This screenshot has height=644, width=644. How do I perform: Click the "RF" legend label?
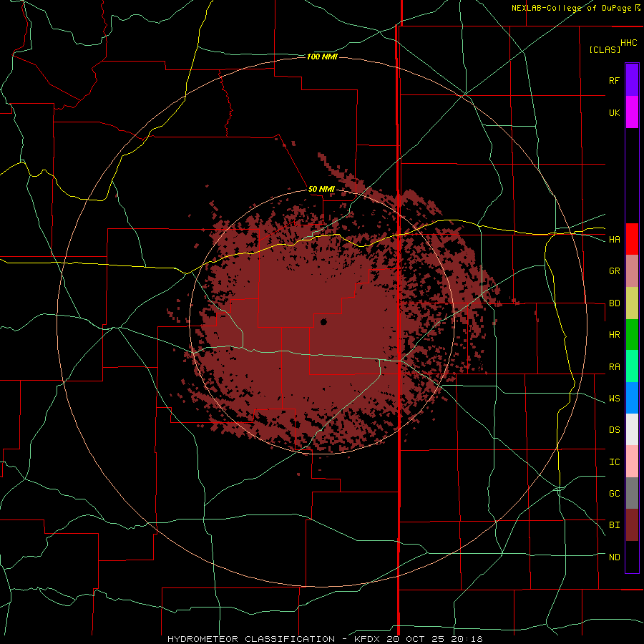point(614,80)
